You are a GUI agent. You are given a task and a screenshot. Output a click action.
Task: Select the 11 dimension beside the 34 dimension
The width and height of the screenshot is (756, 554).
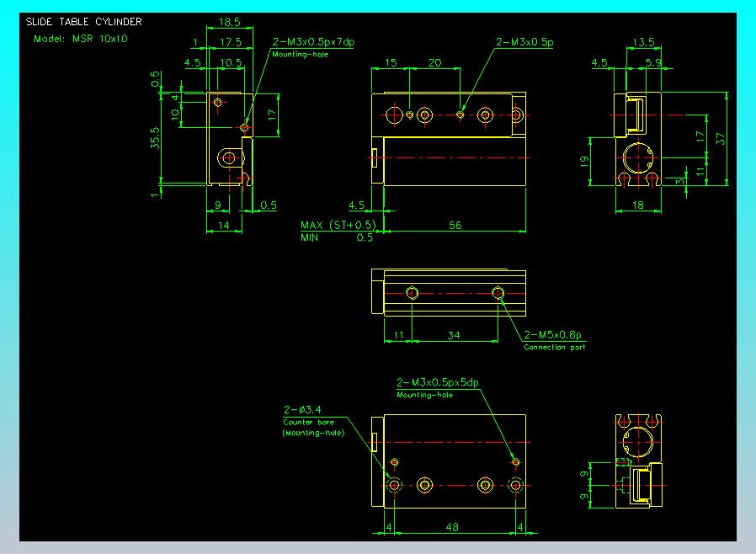[x=399, y=334]
